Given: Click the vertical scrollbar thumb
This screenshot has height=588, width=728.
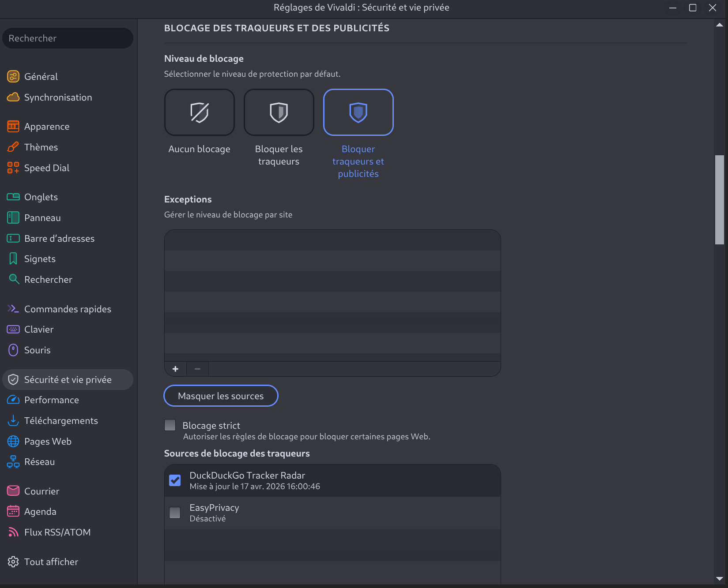Looking at the screenshot, I should pyautogui.click(x=720, y=199).
